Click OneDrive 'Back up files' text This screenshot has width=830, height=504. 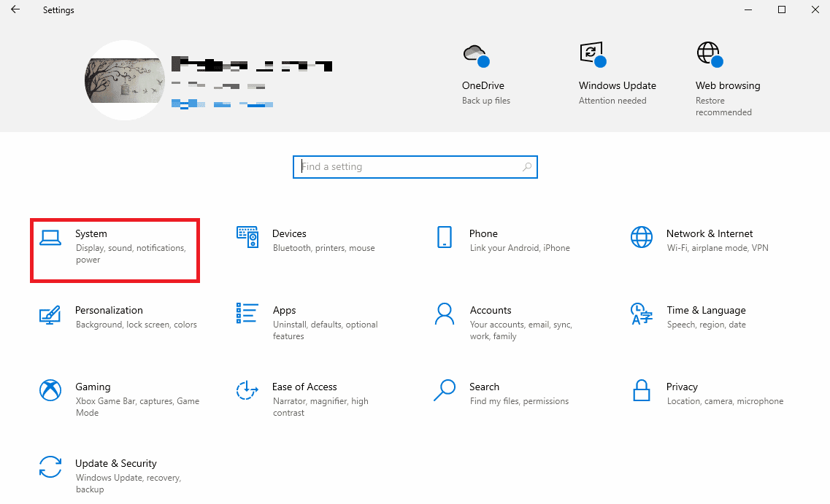[486, 101]
